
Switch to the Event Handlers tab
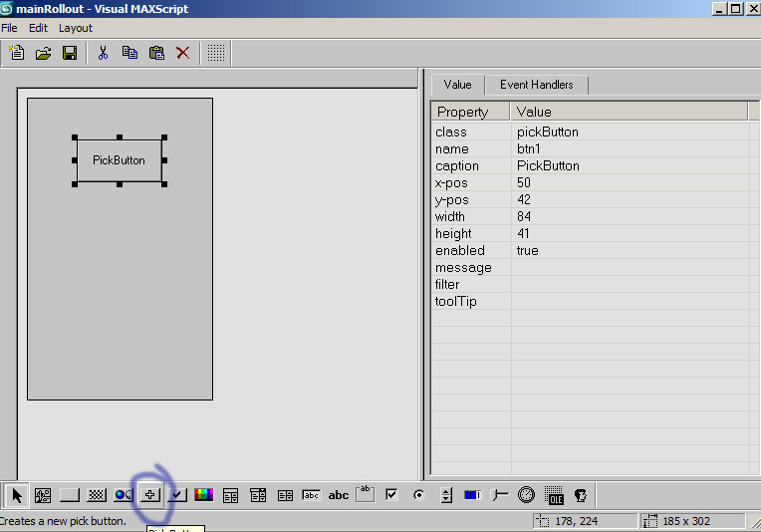[536, 85]
